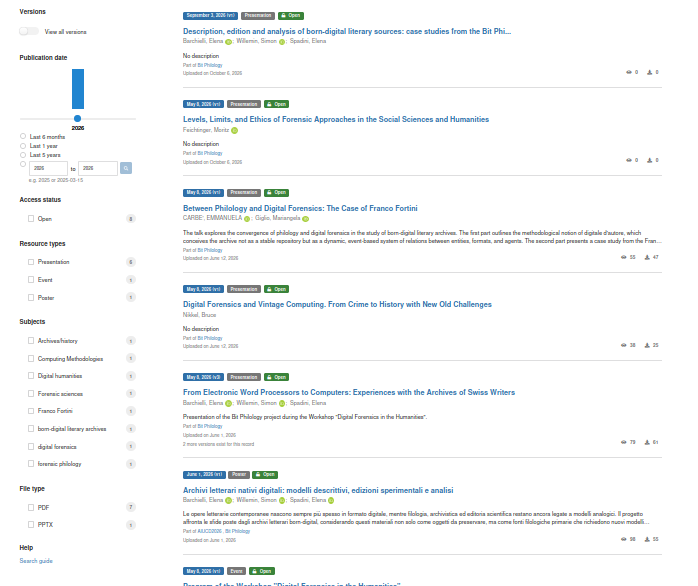Click views eye icon for Vintage Computing record
Screen dimensions: 698x586
point(624,345)
